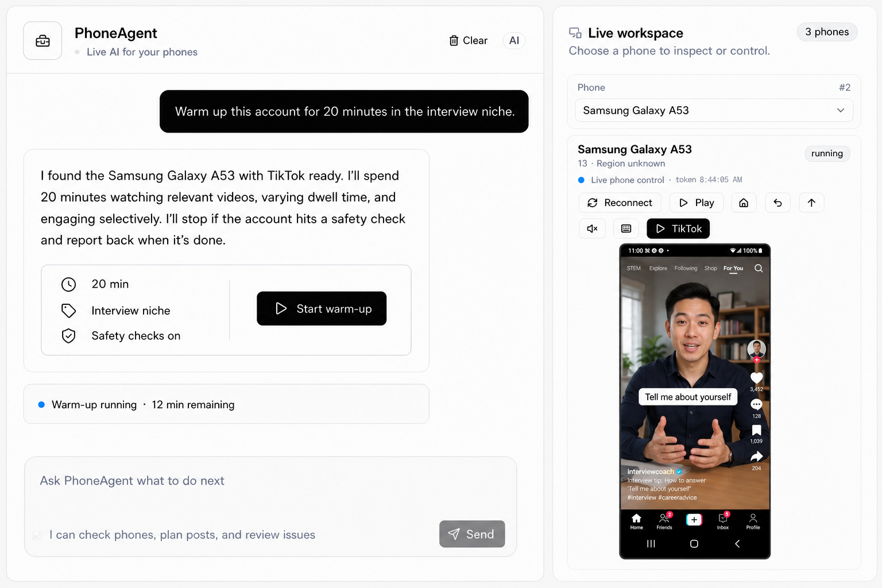Open TikTok Profile tab
This screenshot has height=588, width=882.
tap(753, 521)
